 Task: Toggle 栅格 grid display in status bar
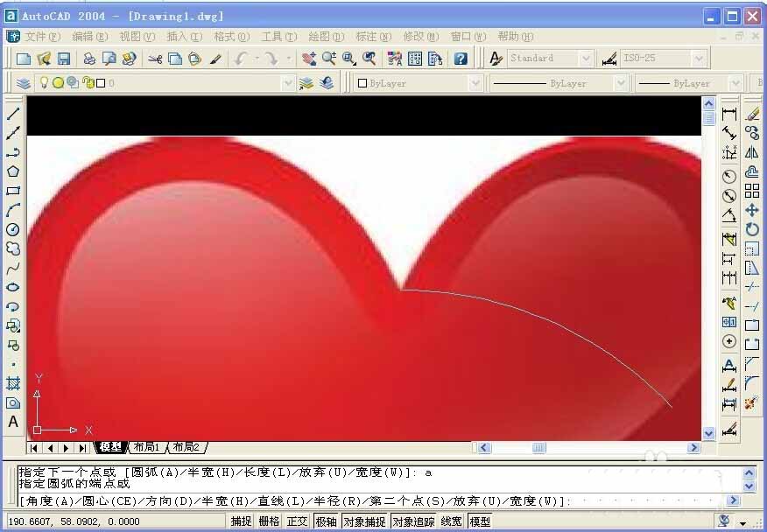click(269, 521)
